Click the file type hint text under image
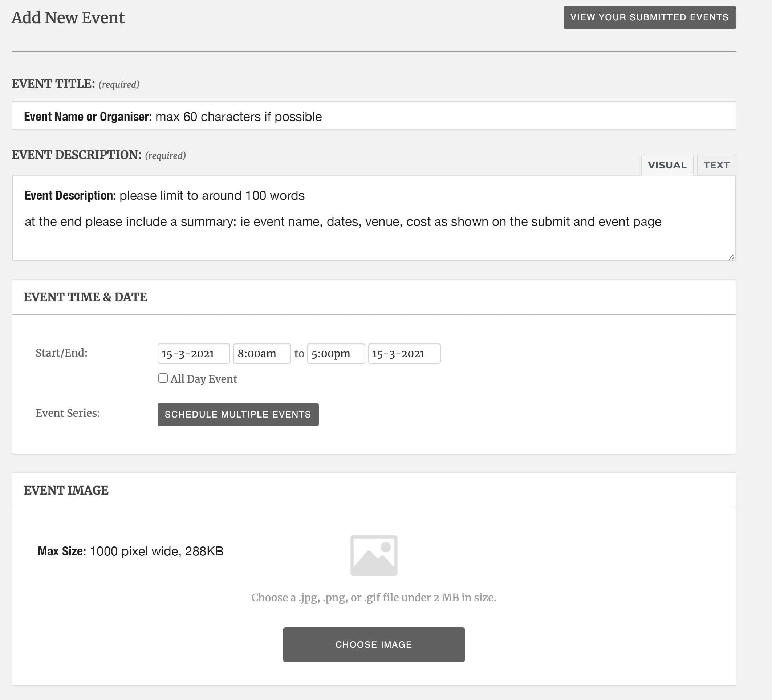Screen dimensions: 772x700 coord(374,597)
